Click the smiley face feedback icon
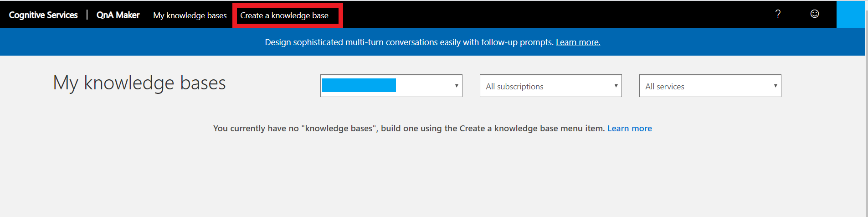This screenshot has height=217, width=868. click(815, 14)
